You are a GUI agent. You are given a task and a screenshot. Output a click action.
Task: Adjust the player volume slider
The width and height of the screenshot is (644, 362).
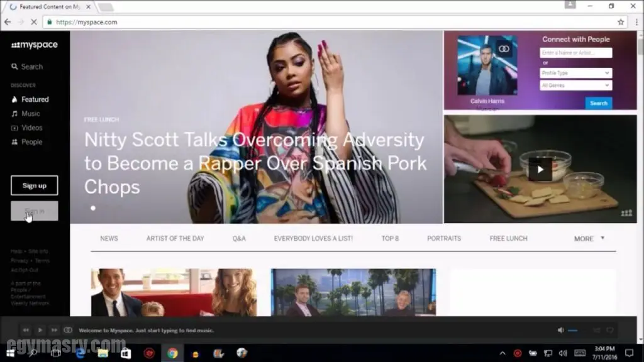[572, 330]
